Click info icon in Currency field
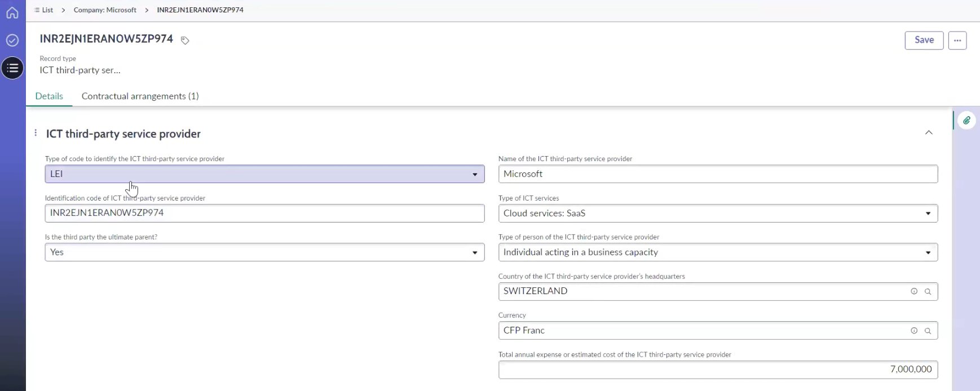 914,331
